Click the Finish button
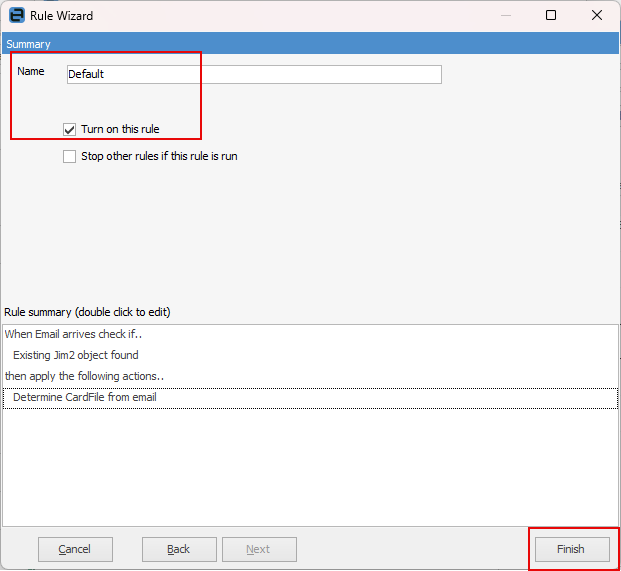 pos(572,549)
